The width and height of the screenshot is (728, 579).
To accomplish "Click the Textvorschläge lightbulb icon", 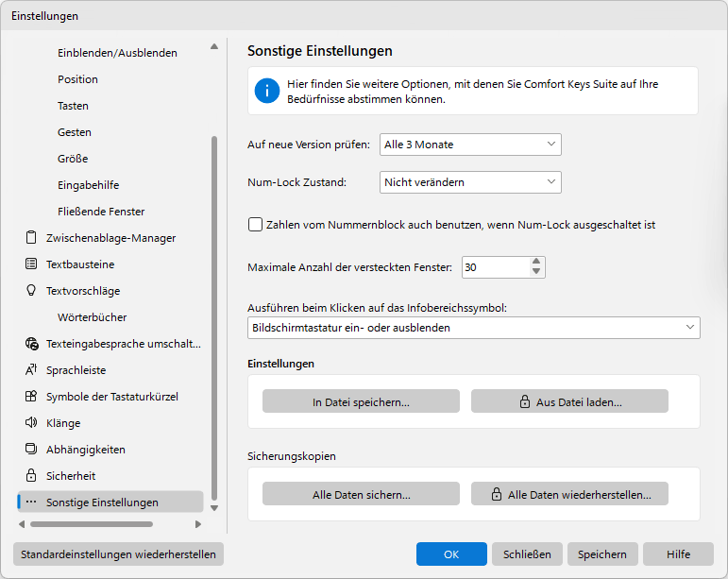I will point(31,291).
